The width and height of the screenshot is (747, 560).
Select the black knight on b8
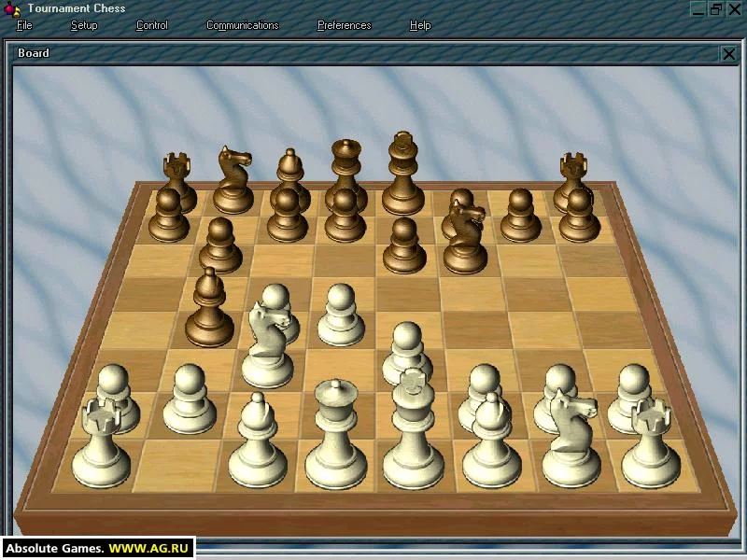[233, 181]
